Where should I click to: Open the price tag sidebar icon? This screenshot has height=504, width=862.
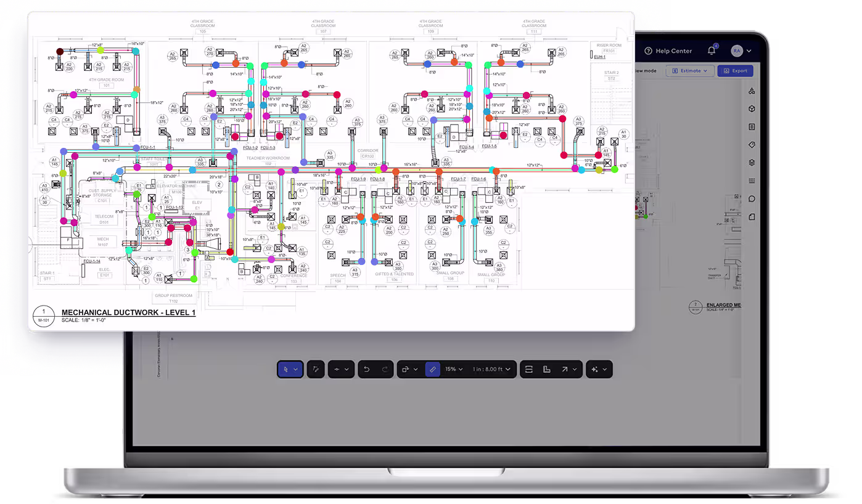click(x=752, y=145)
